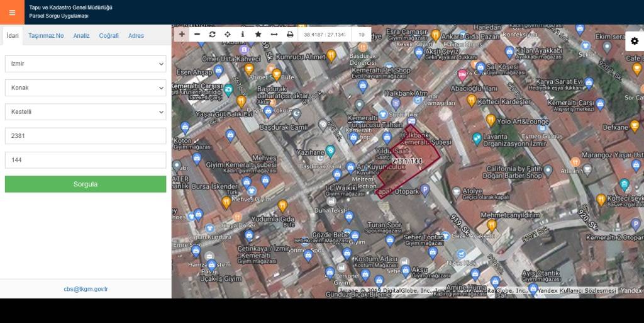The height and width of the screenshot is (323, 644).
Task: Refresh the map view
Action: pos(212,34)
